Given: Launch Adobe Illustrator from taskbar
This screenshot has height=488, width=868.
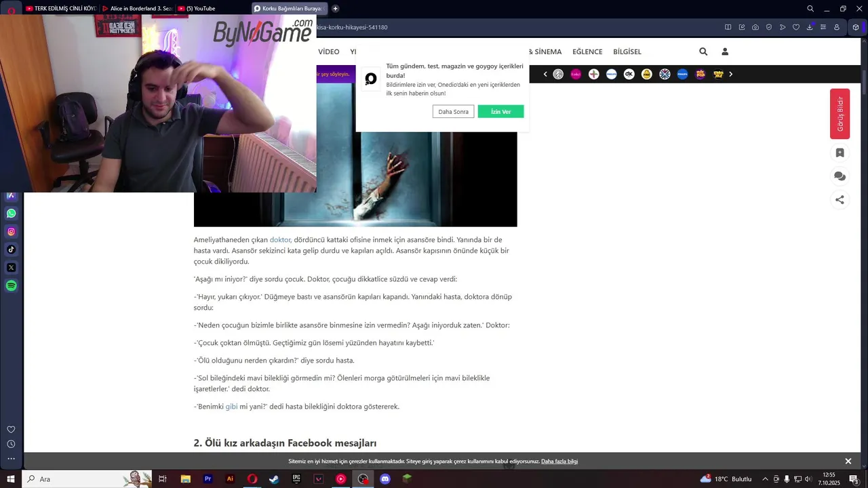Looking at the screenshot, I should tap(230, 479).
